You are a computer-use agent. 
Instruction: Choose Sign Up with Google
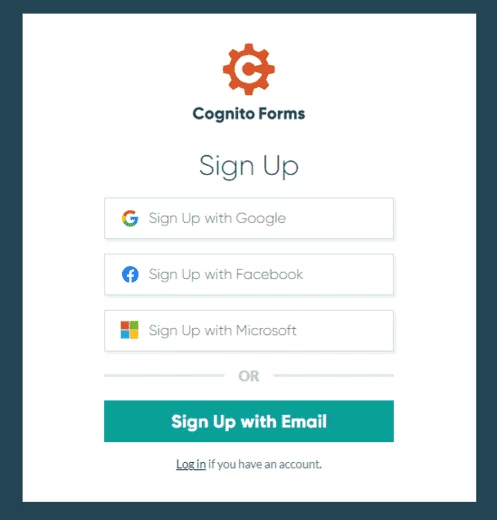[249, 218]
